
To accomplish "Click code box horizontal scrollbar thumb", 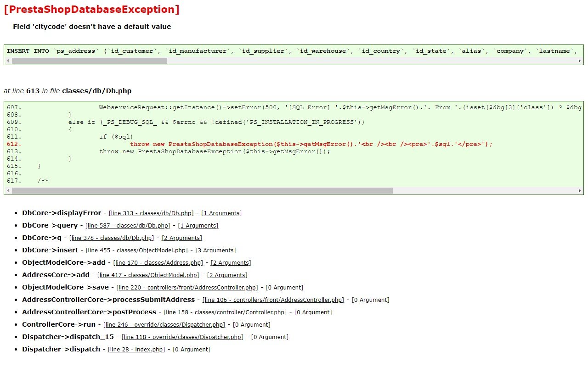I will [202, 190].
